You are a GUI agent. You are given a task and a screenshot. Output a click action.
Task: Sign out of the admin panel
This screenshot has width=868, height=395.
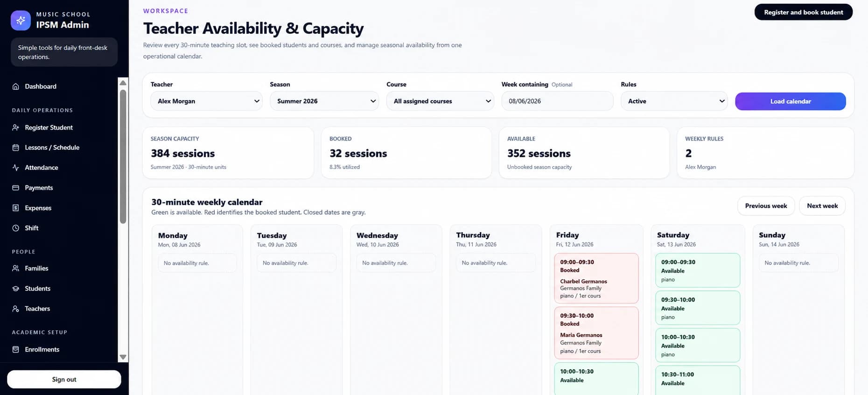coord(64,380)
